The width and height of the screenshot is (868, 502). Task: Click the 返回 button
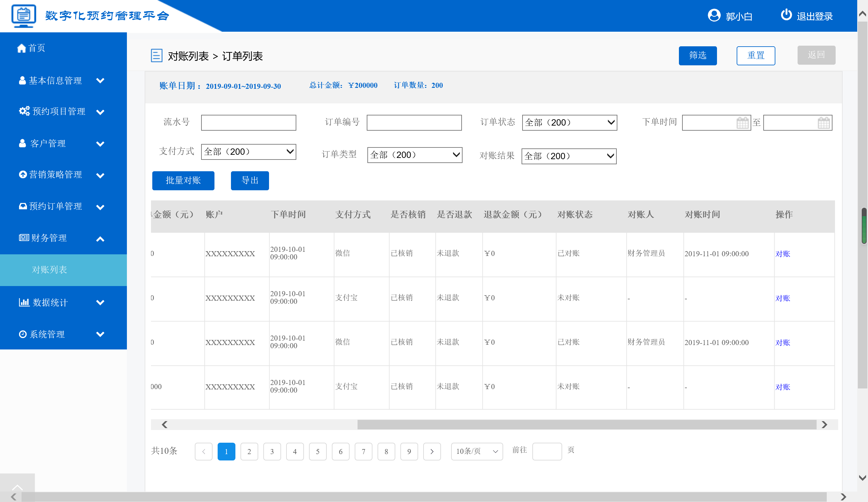click(x=816, y=55)
